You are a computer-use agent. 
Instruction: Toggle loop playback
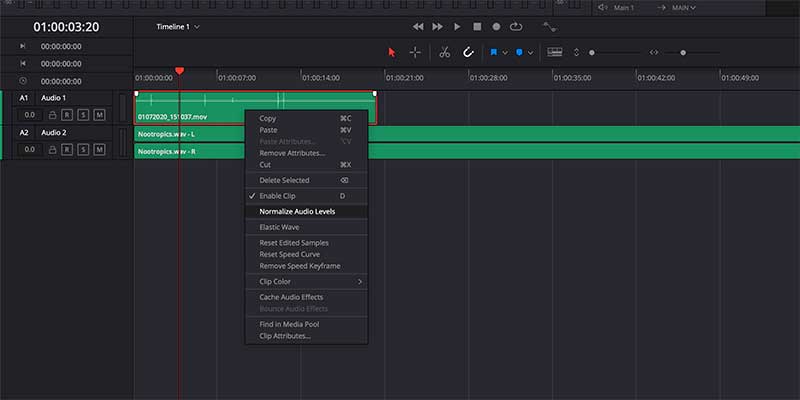coord(516,27)
